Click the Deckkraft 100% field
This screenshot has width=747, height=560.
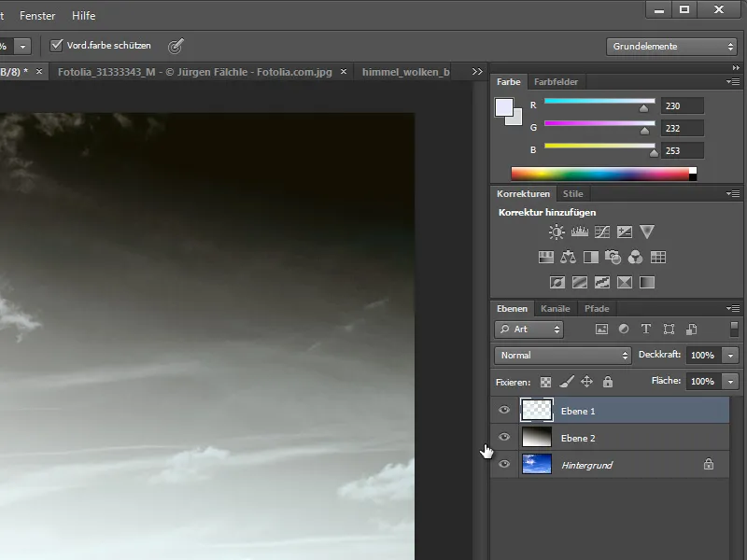click(703, 356)
